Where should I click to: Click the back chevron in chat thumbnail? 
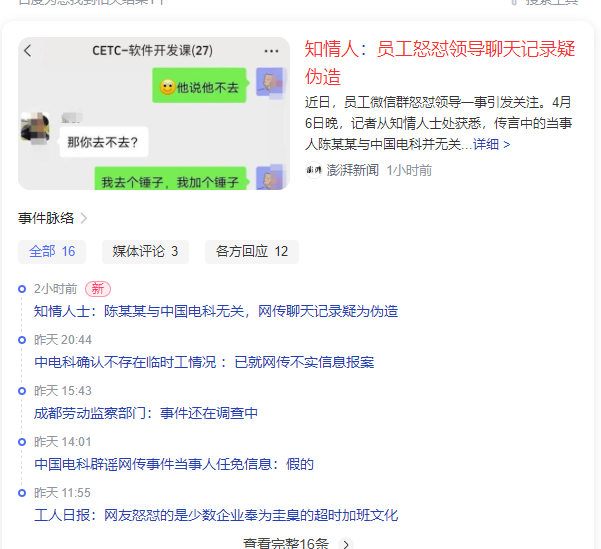28,51
